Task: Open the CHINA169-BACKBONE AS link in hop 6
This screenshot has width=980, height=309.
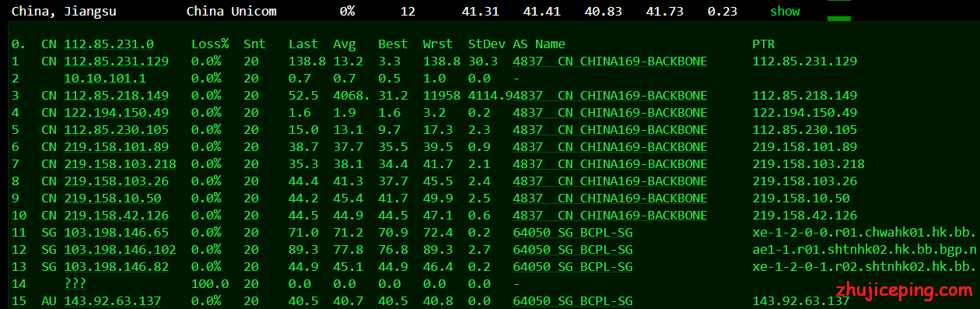Action: click(x=610, y=147)
